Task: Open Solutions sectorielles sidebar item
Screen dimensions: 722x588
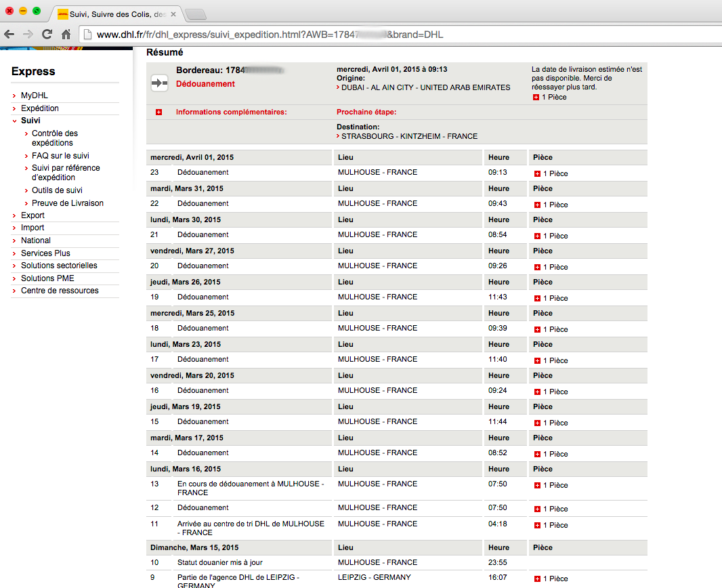Action: (x=59, y=266)
